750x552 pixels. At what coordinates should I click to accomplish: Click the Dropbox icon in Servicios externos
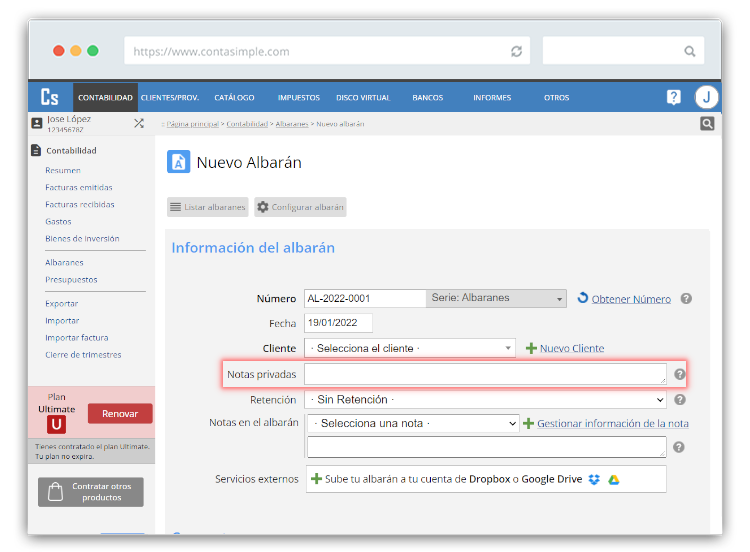tap(594, 479)
